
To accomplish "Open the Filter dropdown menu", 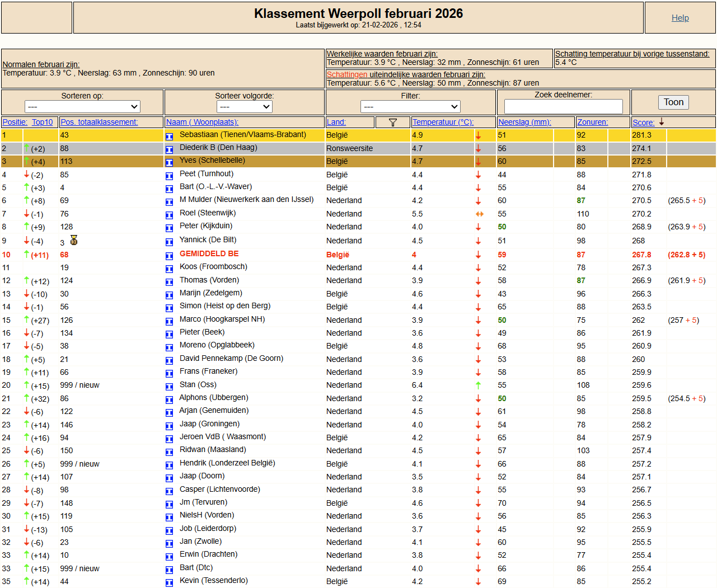I will [x=410, y=106].
